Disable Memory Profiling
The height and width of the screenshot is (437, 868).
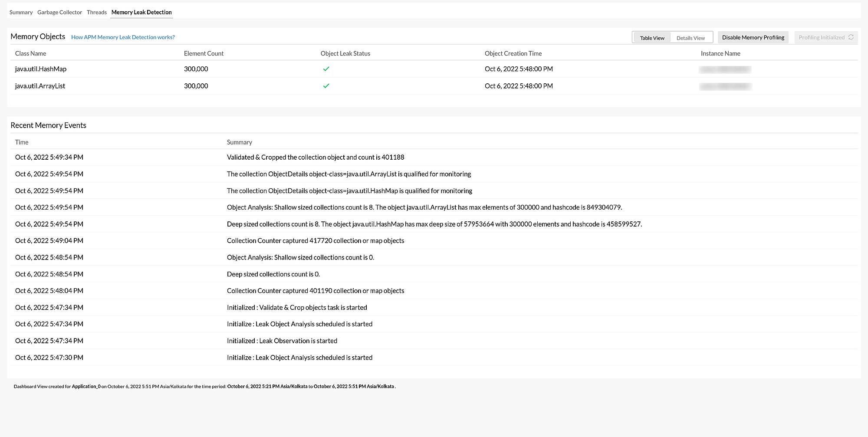753,37
